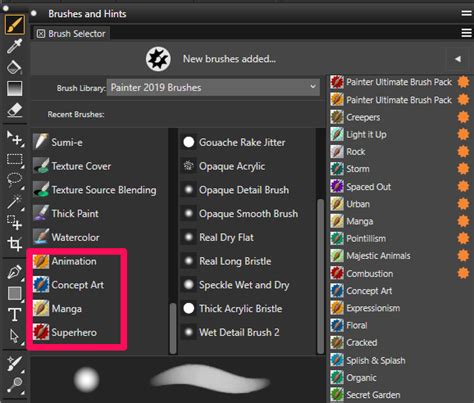Screen dimensions: 474x403
Task: Close the Brush Selector tab
Action: [x=41, y=34]
